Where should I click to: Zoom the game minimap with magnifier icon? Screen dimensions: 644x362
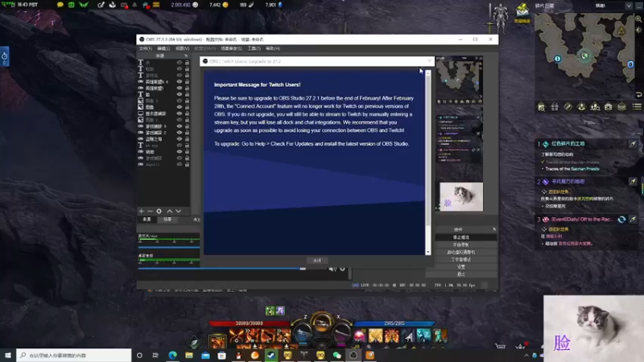pos(638,19)
